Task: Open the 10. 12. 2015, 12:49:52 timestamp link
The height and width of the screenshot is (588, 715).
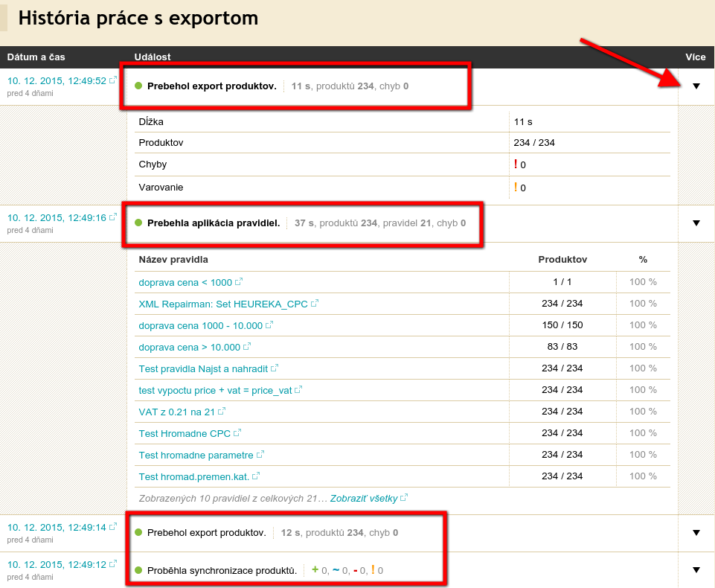Action: 57,80
